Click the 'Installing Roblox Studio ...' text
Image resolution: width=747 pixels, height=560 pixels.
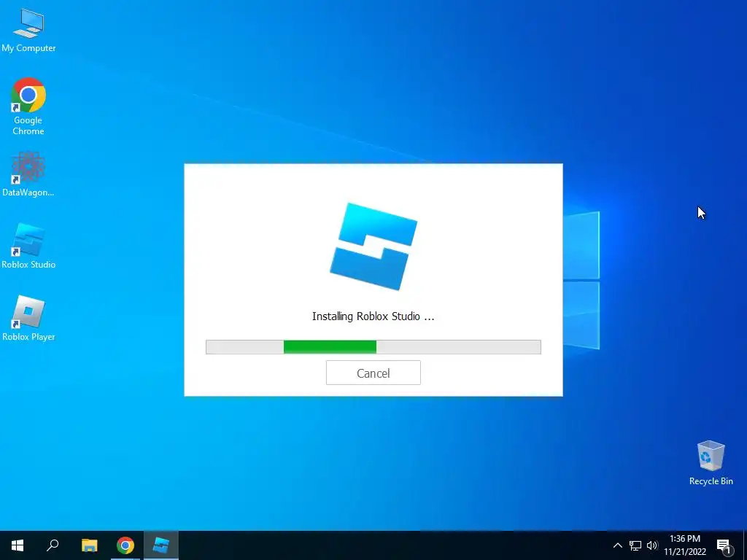point(373,316)
